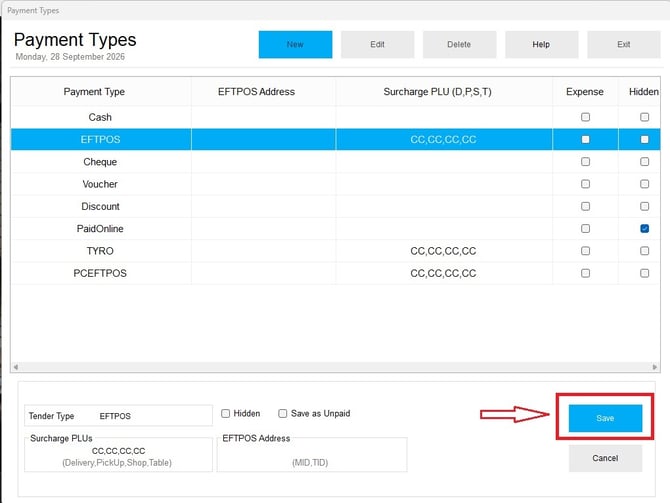This screenshot has width=670, height=503.
Task: Toggle Expense checkbox for Cheque row
Action: point(585,162)
